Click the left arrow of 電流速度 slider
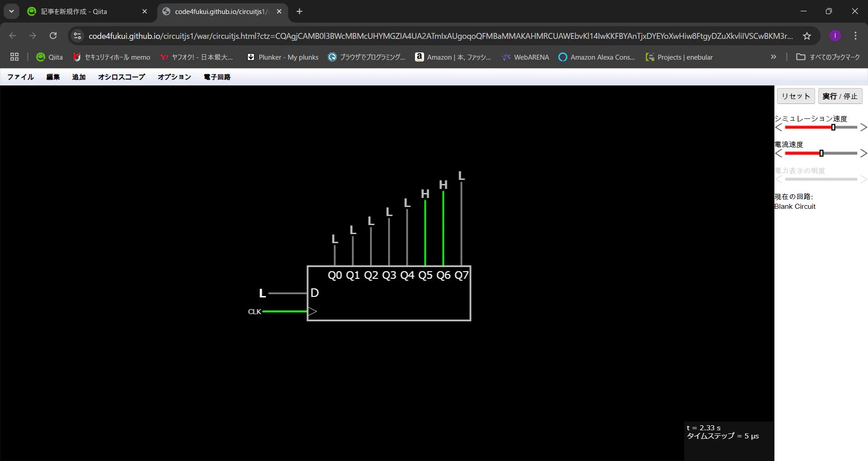 point(778,154)
